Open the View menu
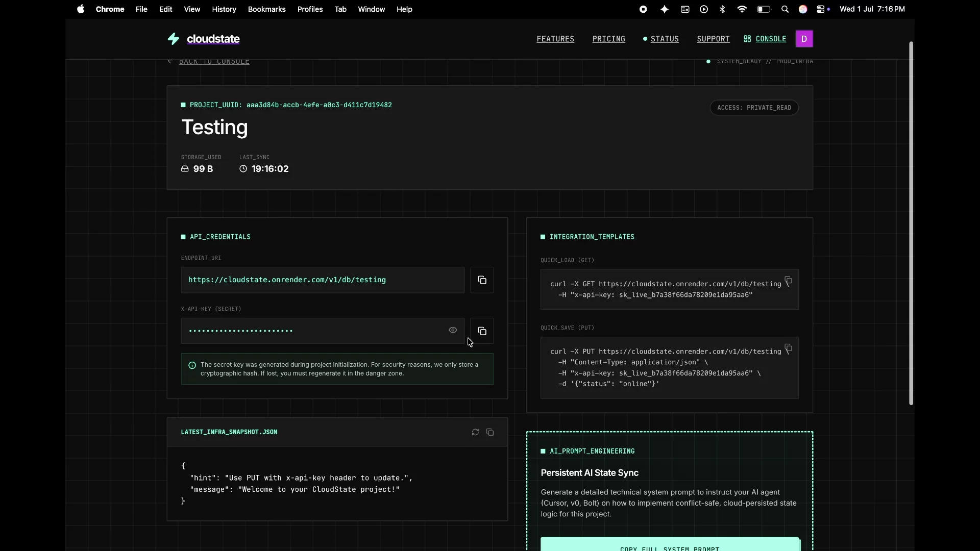Viewport: 980px width, 551px height. point(192,9)
